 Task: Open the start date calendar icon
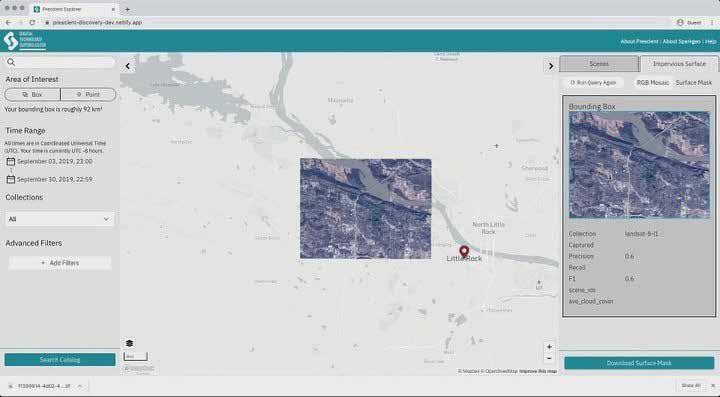tap(11, 162)
